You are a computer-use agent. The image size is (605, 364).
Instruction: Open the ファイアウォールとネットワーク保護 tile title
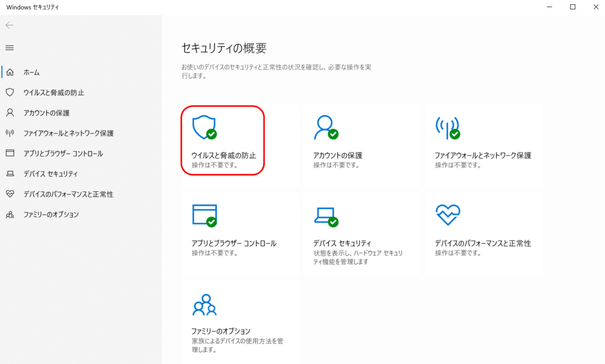[483, 155]
